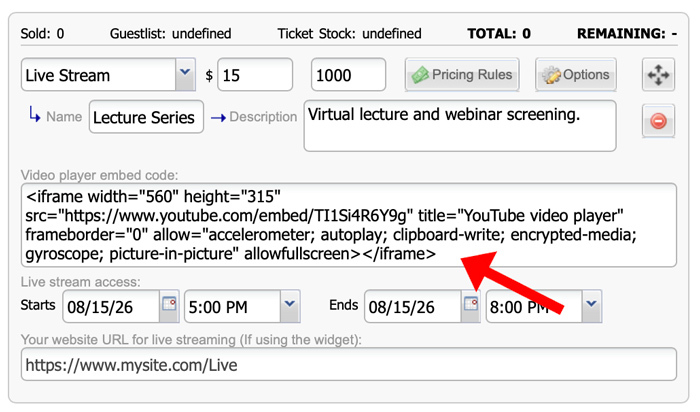The width and height of the screenshot is (700, 412).
Task: Click the Starts date field 08/15/26
Action: [x=111, y=306]
